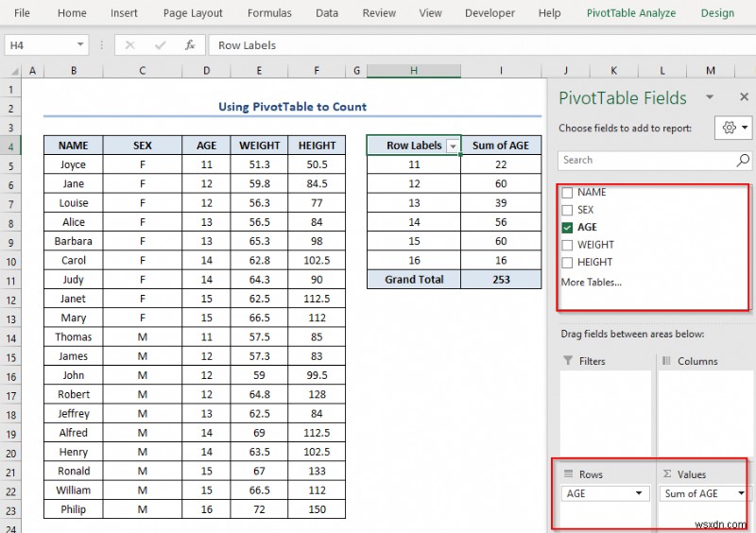Click the search magnifier icon in field list
This screenshot has width=756, height=533.
pos(743,160)
